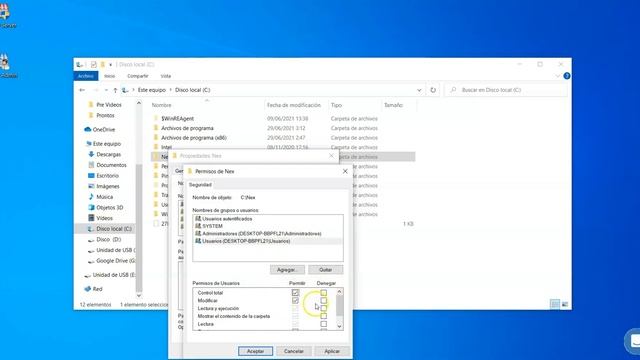Open Objetos 3D icon in sidebar

pos(91,207)
